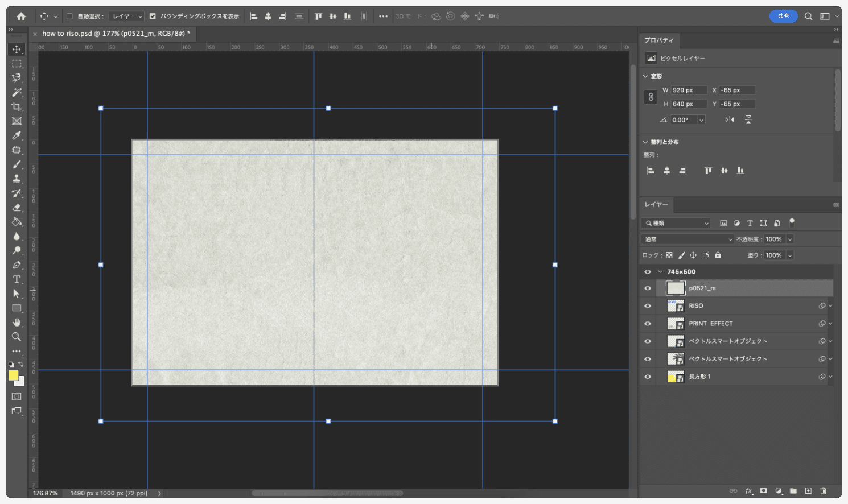Toggle Quick Mask mode
The image size is (848, 504).
click(17, 396)
